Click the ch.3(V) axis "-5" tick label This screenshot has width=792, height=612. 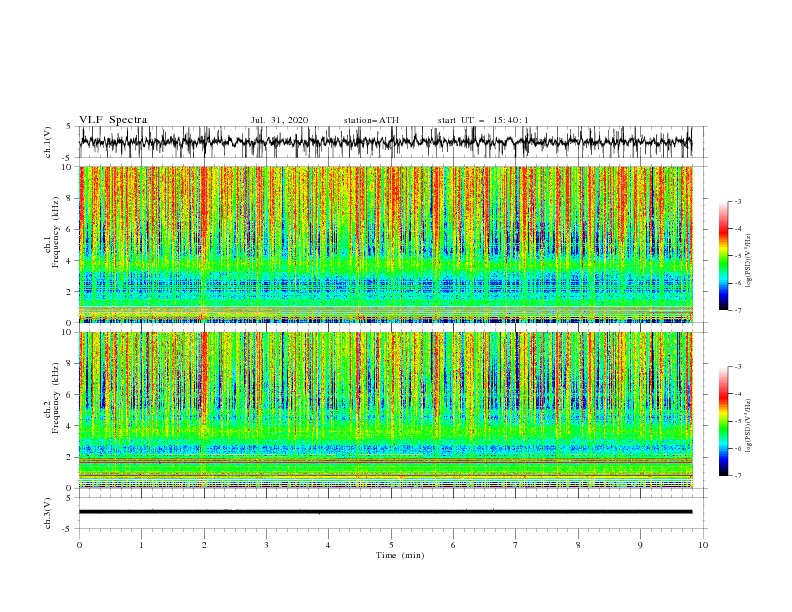[68, 529]
